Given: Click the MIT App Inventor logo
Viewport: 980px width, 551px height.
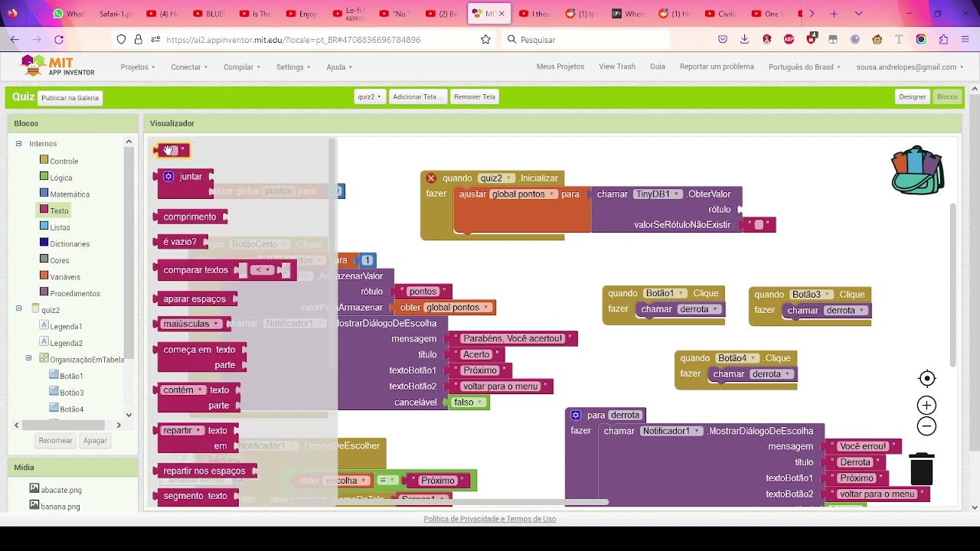Looking at the screenshot, I should (58, 67).
